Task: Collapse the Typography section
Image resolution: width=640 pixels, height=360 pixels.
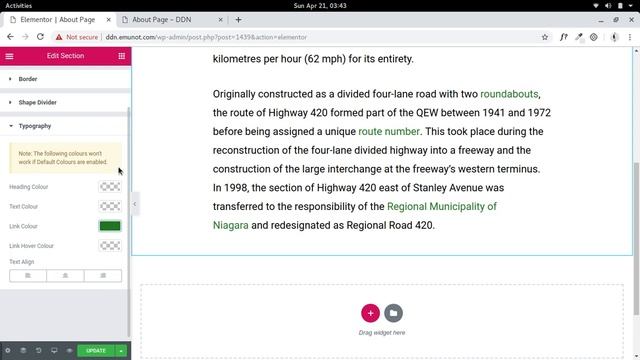Action: [65, 126]
